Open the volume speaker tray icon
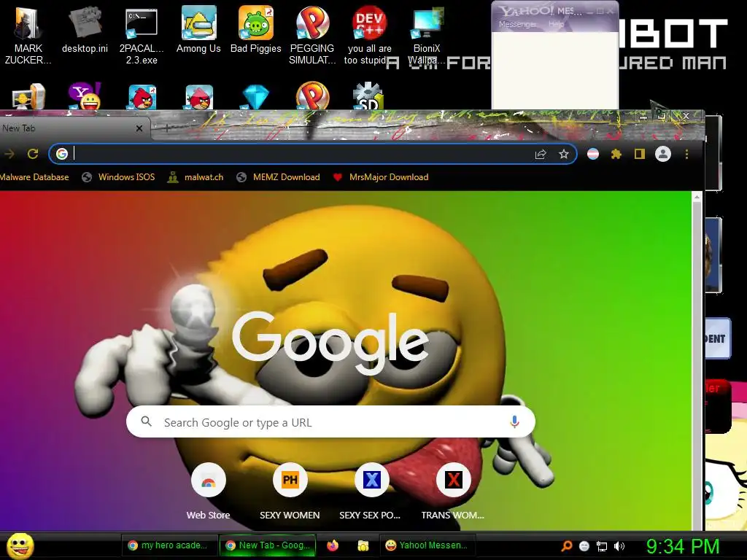This screenshot has width=747, height=560. point(619,546)
